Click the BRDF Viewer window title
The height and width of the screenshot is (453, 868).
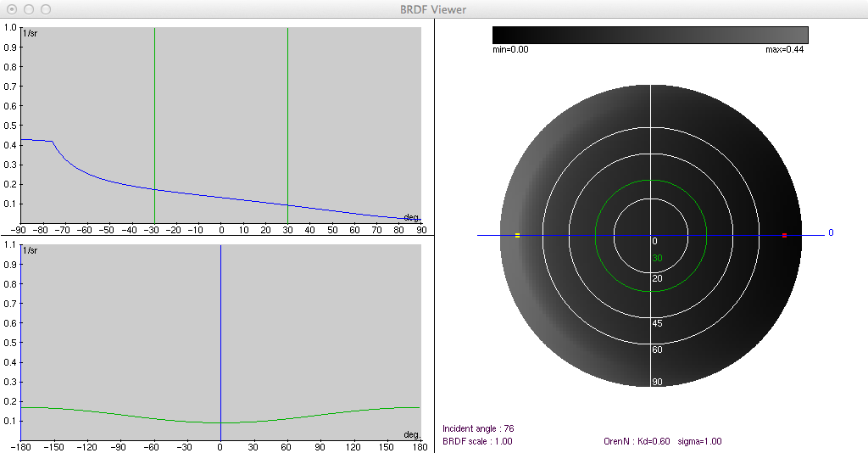tap(433, 9)
